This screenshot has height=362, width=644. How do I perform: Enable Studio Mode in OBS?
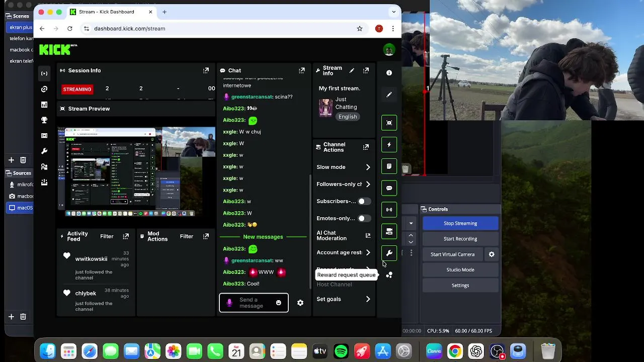pyautogui.click(x=460, y=270)
